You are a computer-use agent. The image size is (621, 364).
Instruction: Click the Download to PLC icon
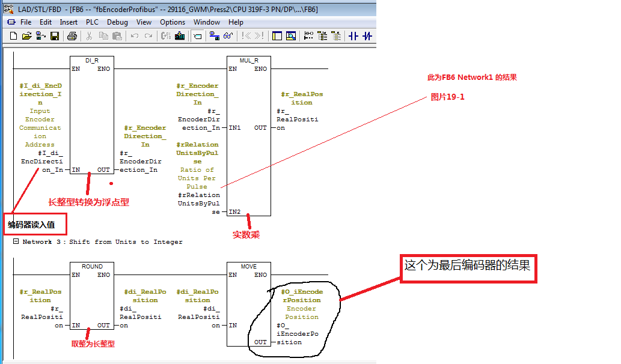(x=180, y=36)
